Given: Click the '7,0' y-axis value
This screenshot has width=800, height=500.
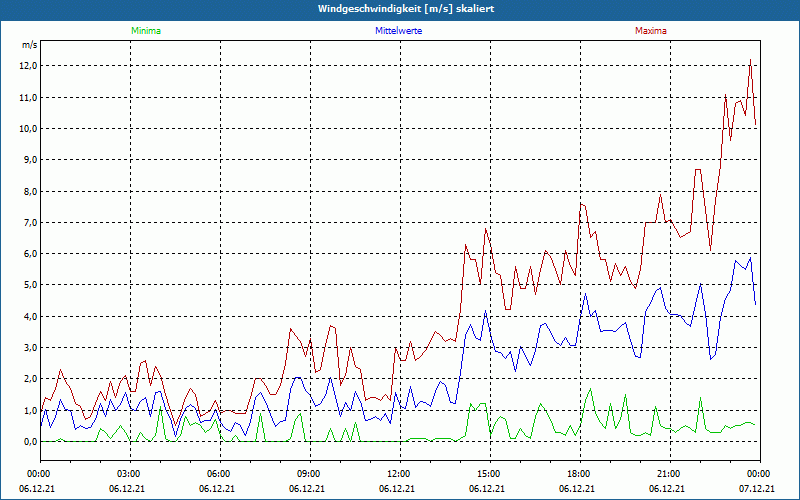Looking at the screenshot, I should click(31, 222).
